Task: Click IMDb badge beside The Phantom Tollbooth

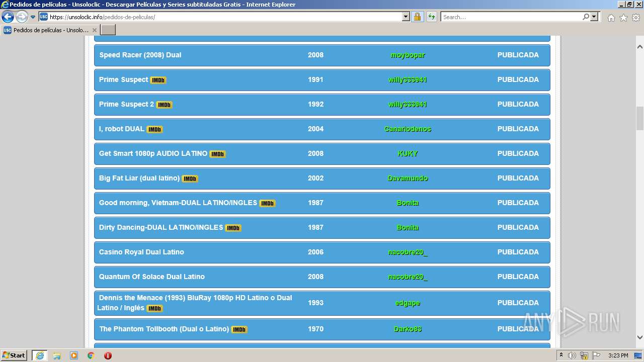Action: [x=239, y=329]
